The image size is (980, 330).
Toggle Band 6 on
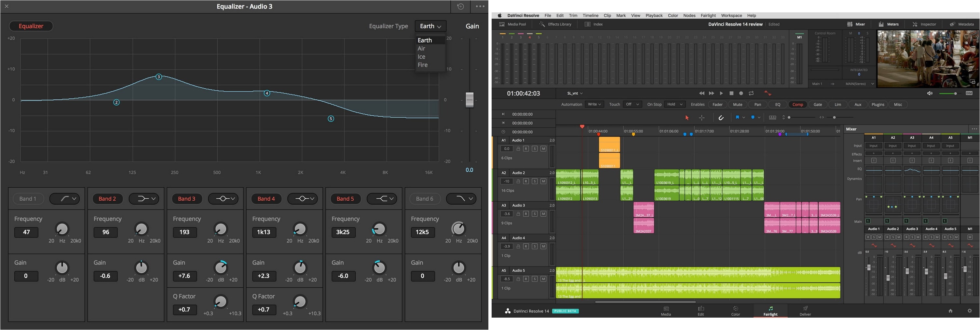click(425, 198)
